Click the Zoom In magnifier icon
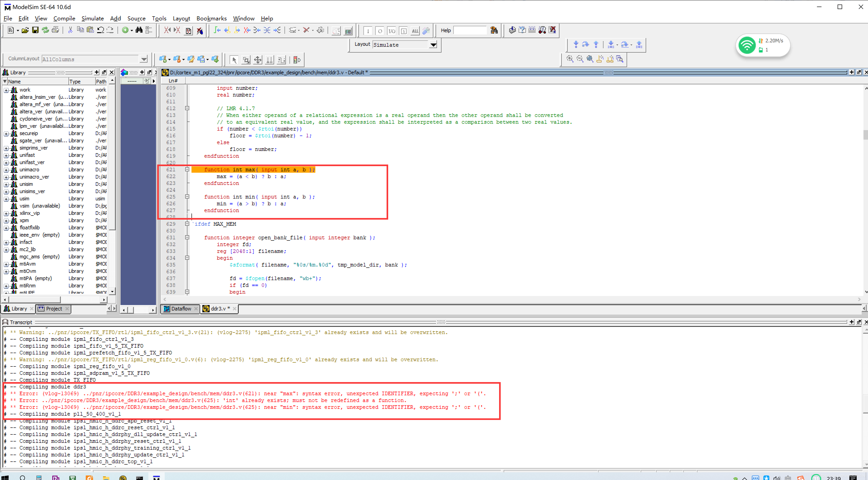This screenshot has height=480, width=868. 570,59
